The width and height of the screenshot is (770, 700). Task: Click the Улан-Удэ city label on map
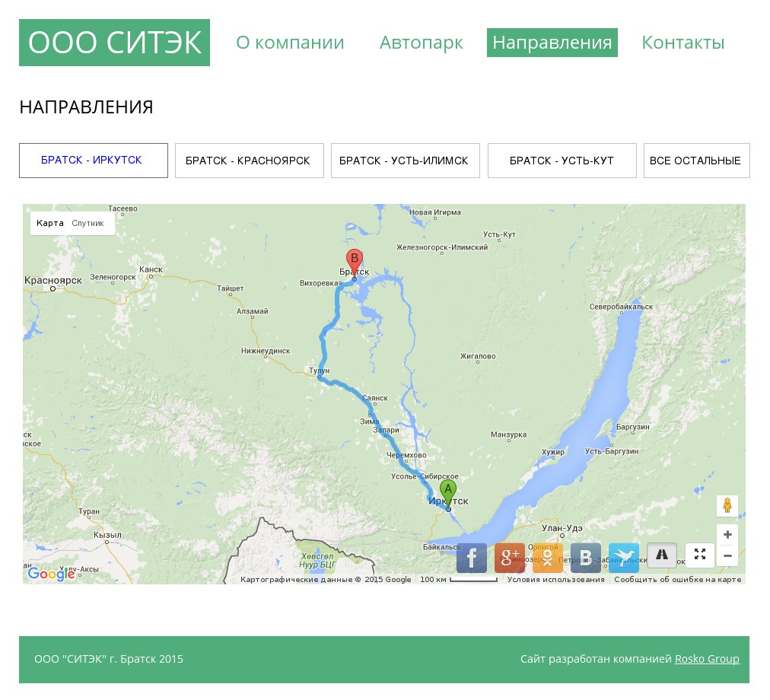[x=562, y=527]
